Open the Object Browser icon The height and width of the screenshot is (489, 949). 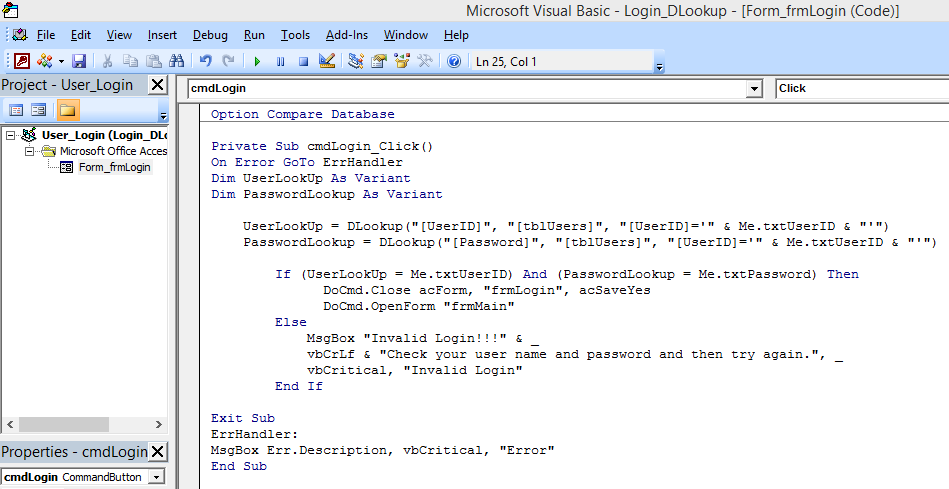(402, 61)
